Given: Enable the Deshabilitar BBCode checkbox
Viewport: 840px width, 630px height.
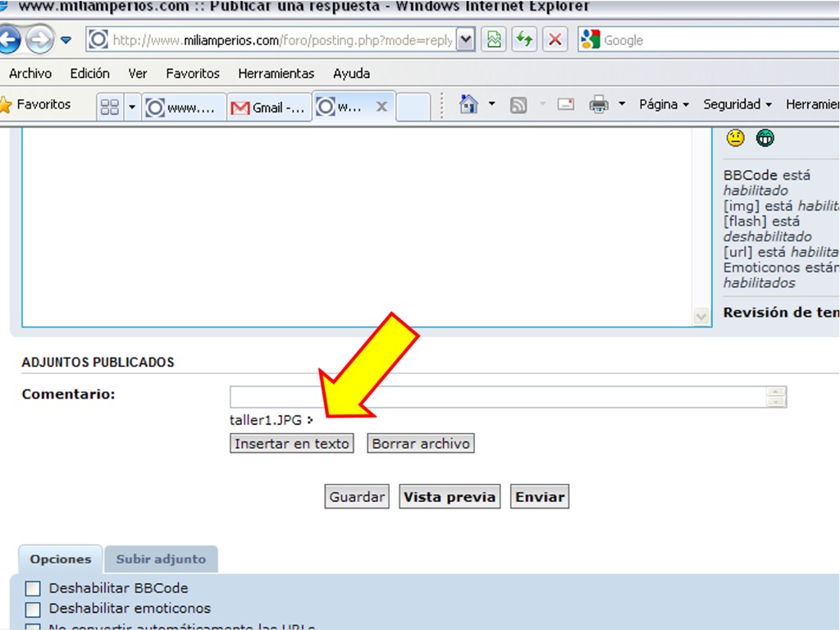Looking at the screenshot, I should [x=33, y=588].
